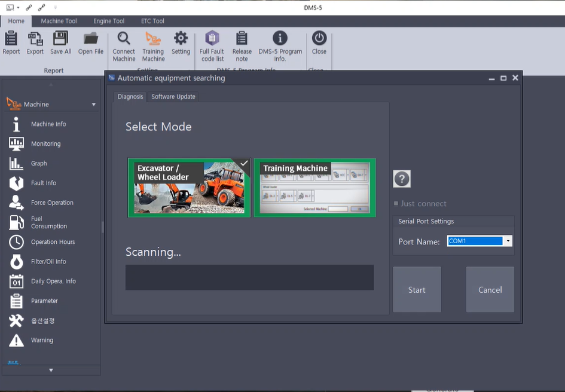Collapse the Machine section in the sidebar
The height and width of the screenshot is (392, 565).
[x=93, y=103]
